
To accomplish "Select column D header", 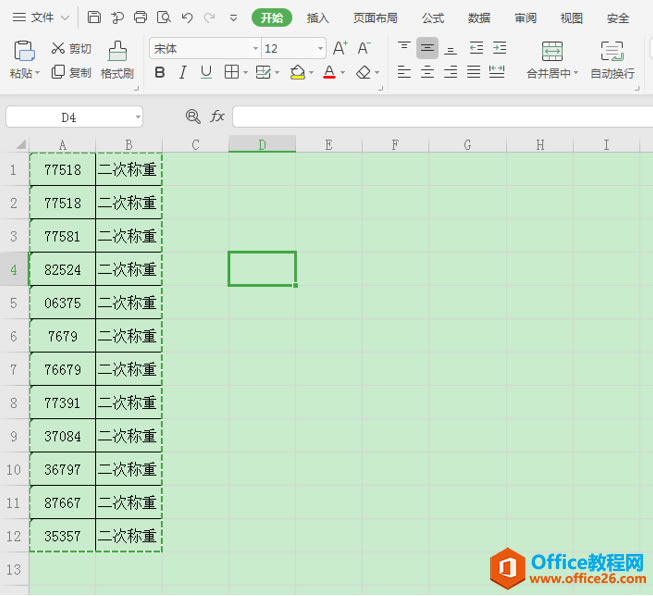I will click(262, 145).
